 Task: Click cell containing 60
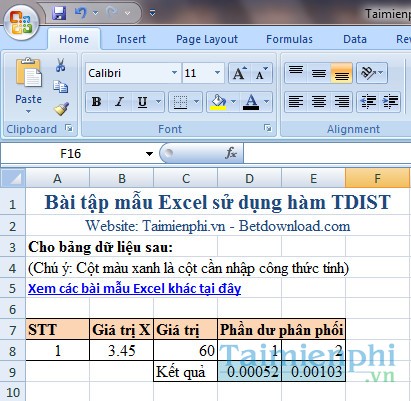[186, 351]
